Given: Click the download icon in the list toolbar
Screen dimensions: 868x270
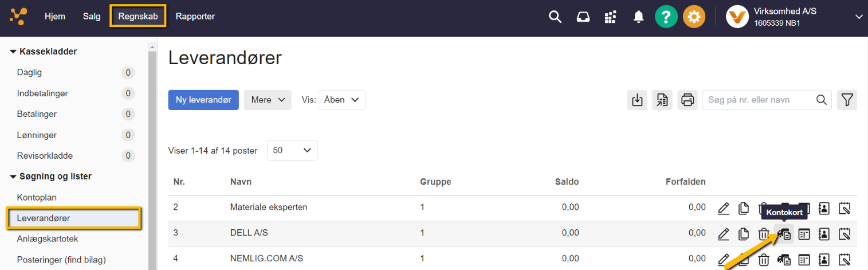Looking at the screenshot, I should (637, 100).
